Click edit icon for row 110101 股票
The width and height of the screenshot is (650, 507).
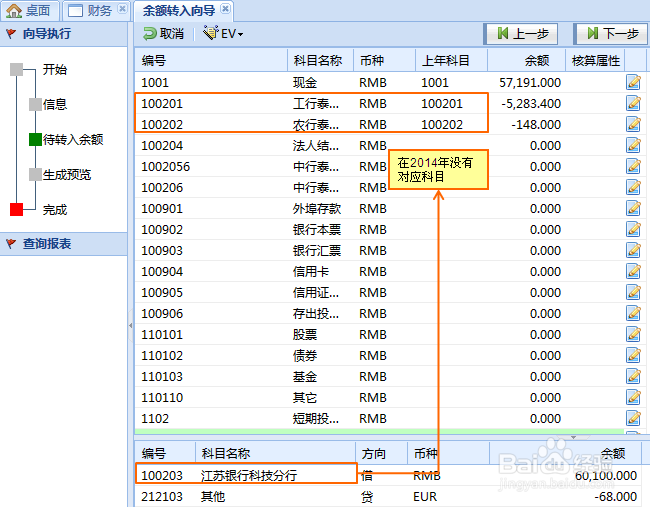[633, 334]
